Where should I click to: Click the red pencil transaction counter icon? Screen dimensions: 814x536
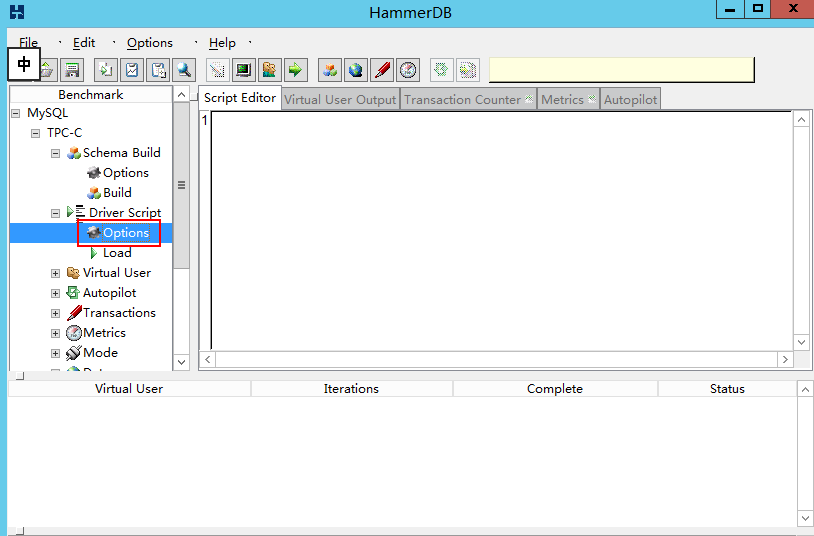382,70
